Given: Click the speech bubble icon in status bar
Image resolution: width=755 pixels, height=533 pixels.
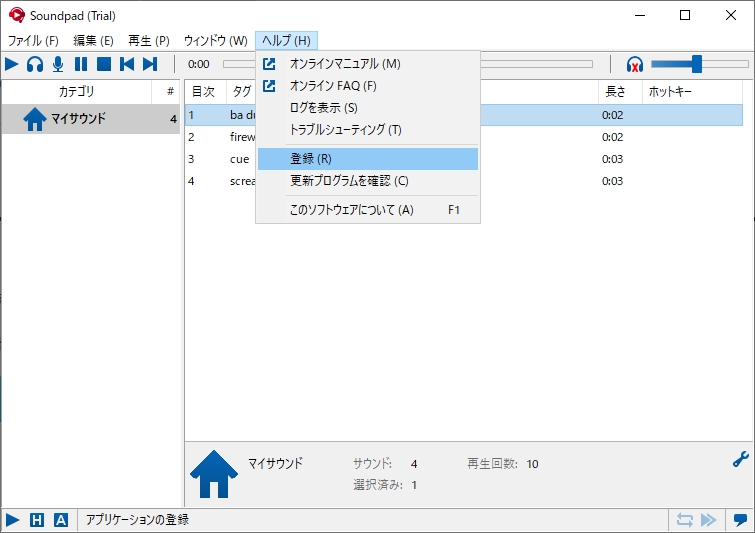Looking at the screenshot, I should pos(740,520).
